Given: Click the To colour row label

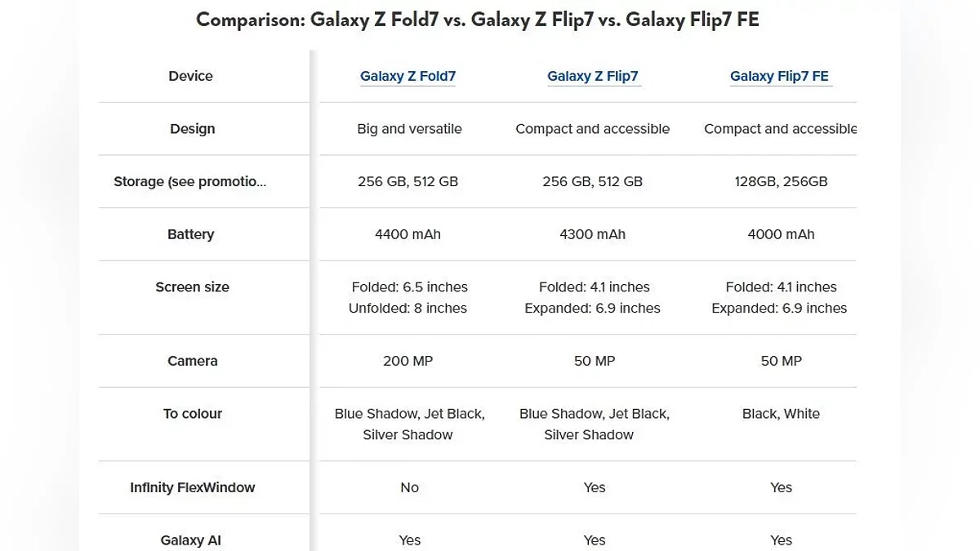Looking at the screenshot, I should (192, 414).
